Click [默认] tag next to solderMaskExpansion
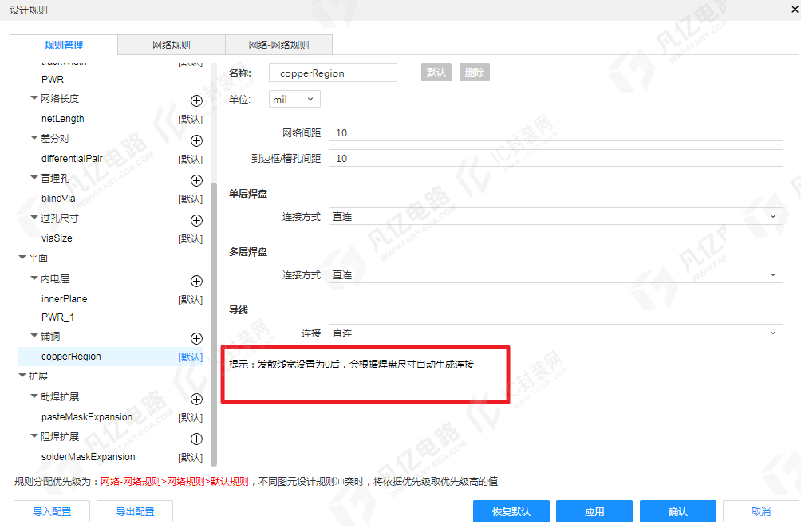Image resolution: width=801 pixels, height=532 pixels. pyautogui.click(x=191, y=457)
